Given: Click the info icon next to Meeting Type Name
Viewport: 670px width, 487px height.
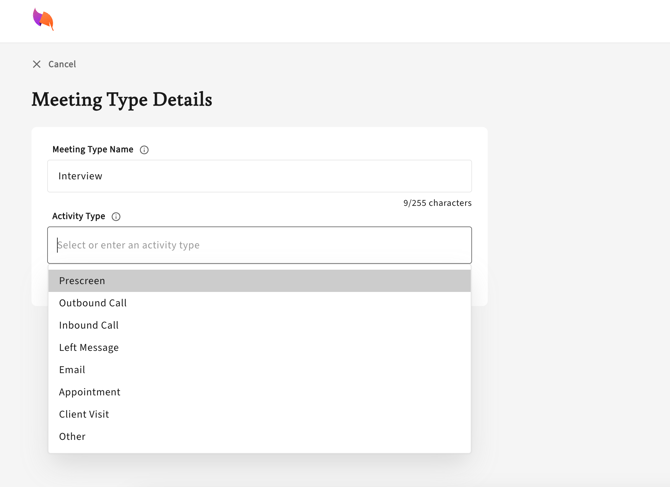Looking at the screenshot, I should pyautogui.click(x=144, y=150).
